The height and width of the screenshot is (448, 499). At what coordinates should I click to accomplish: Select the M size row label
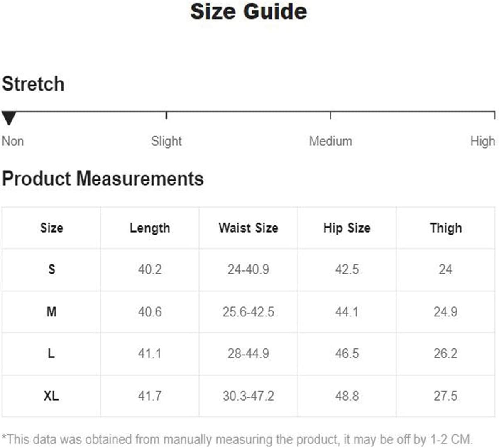(51, 311)
